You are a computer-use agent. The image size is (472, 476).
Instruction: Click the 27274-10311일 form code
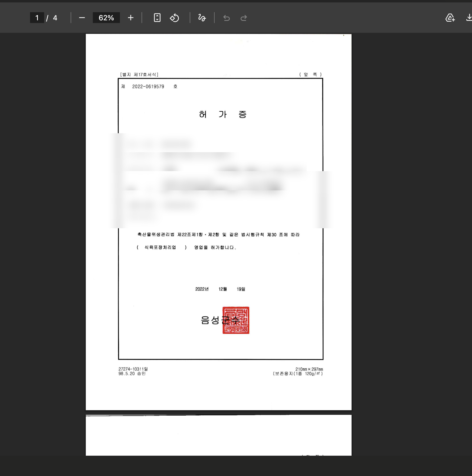133,369
